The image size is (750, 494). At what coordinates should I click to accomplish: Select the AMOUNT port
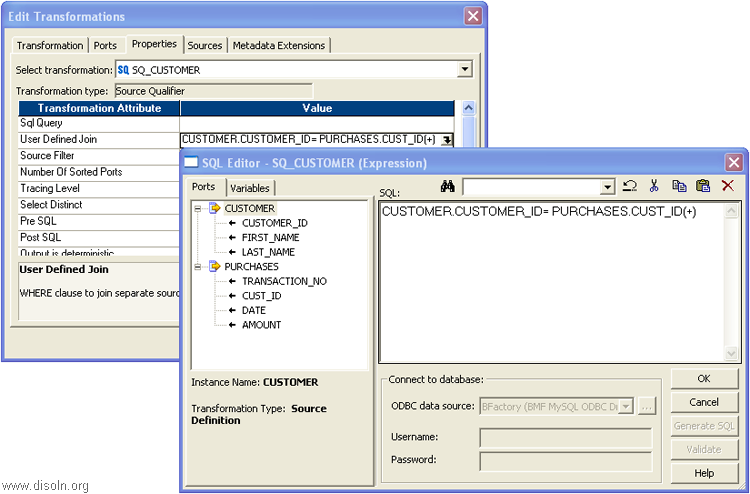click(261, 325)
